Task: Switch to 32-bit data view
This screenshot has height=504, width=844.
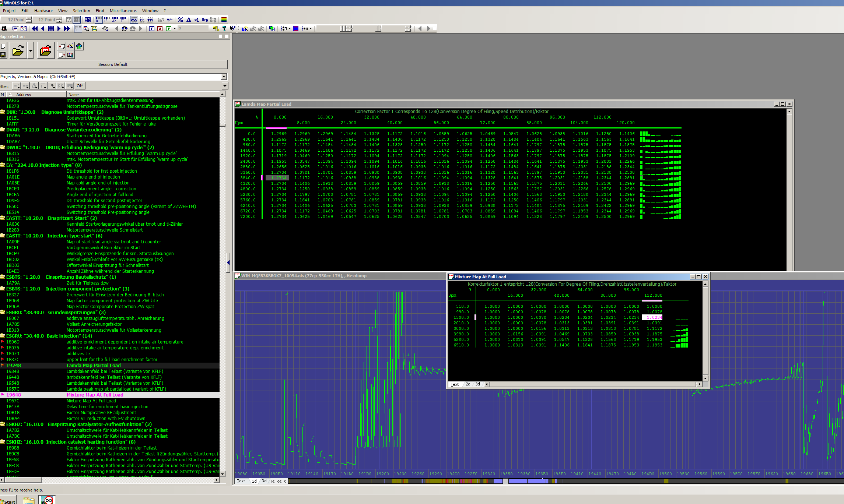Action: tap(115, 20)
